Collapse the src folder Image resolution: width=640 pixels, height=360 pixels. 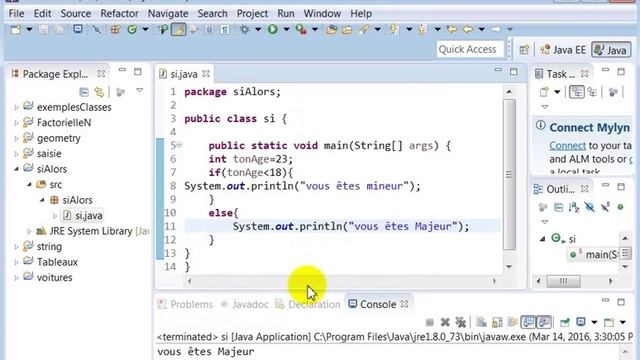click(x=29, y=184)
